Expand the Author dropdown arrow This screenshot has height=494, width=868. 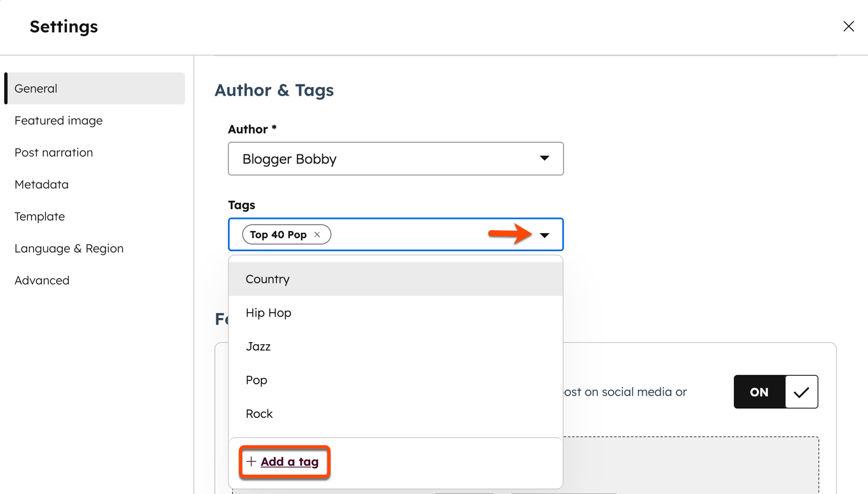coord(544,158)
